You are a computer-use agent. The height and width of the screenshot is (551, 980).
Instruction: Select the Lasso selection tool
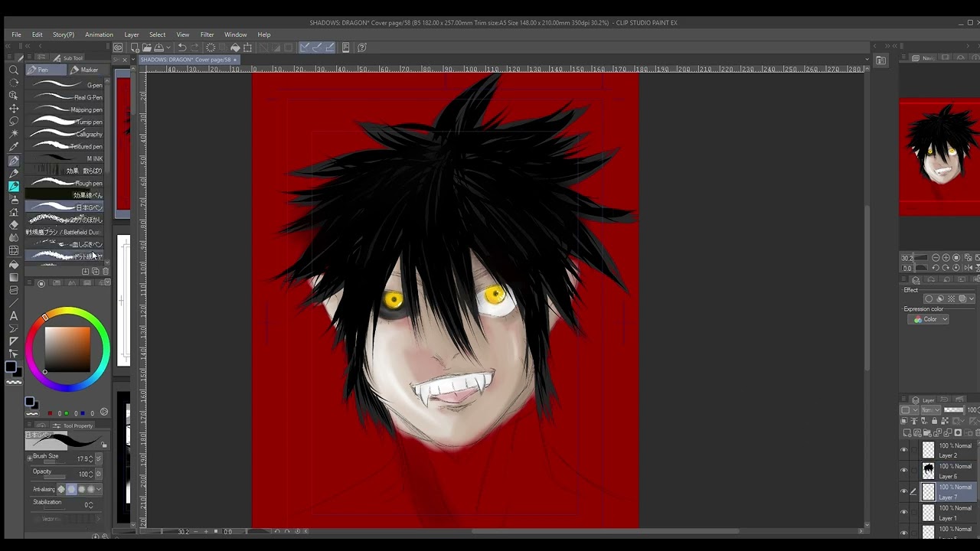[13, 121]
